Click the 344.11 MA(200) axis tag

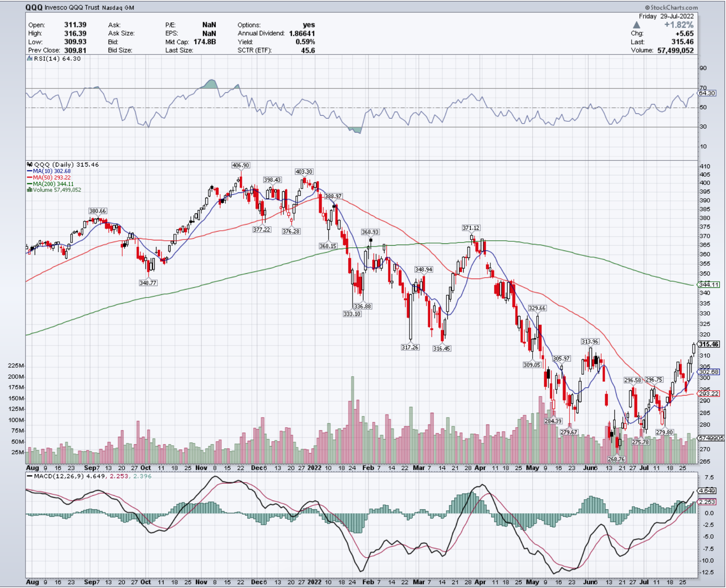(x=708, y=285)
